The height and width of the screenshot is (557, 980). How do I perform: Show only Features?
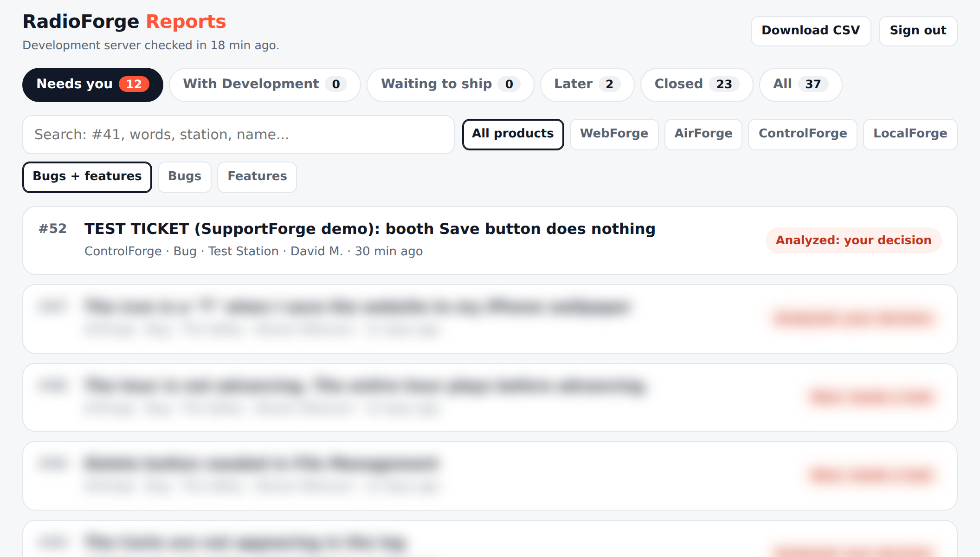(257, 177)
